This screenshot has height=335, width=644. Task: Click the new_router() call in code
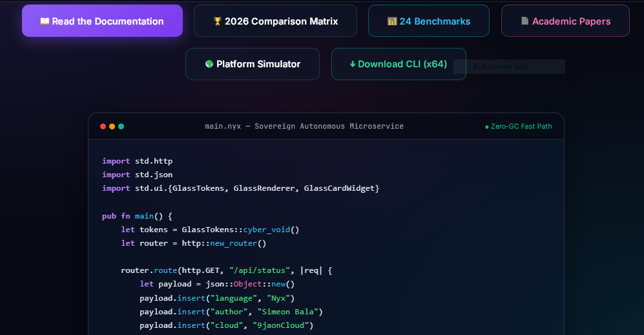[x=238, y=243]
